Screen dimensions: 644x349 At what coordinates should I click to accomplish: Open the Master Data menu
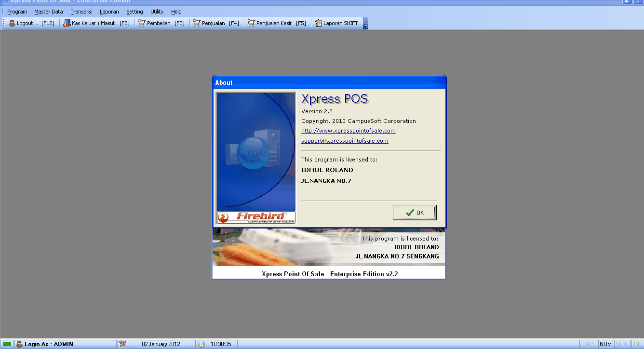click(x=48, y=12)
